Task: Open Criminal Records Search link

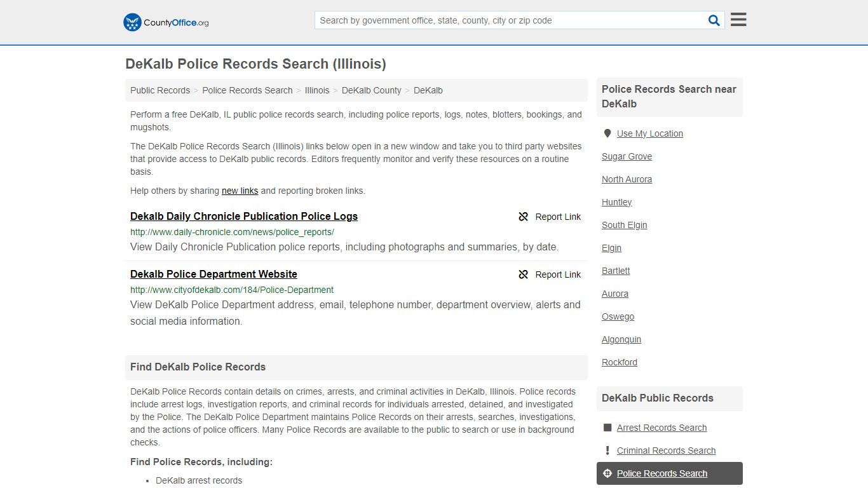Action: (666, 451)
